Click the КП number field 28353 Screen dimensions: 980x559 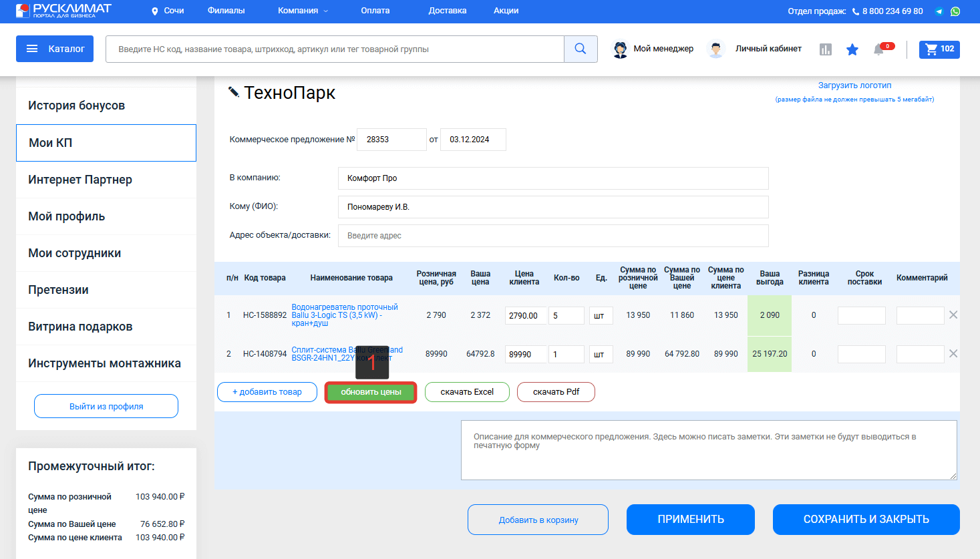(391, 140)
